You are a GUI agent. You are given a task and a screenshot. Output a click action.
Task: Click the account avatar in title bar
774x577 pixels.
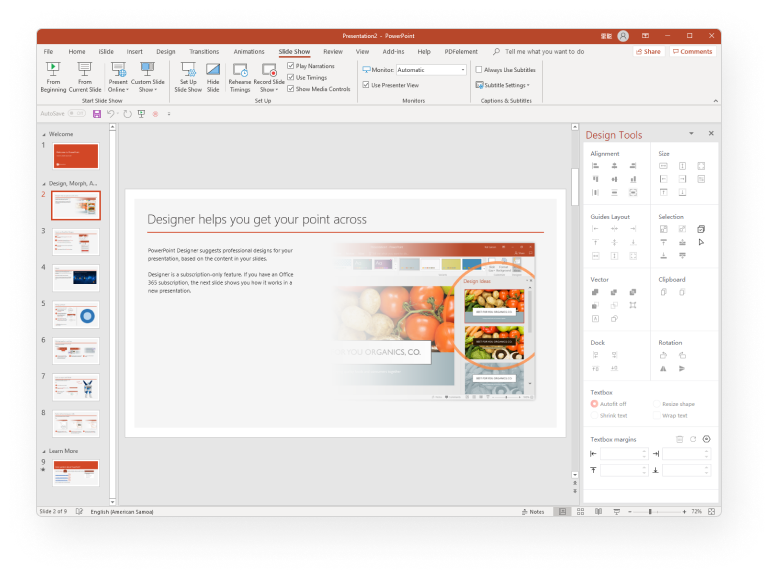click(623, 36)
